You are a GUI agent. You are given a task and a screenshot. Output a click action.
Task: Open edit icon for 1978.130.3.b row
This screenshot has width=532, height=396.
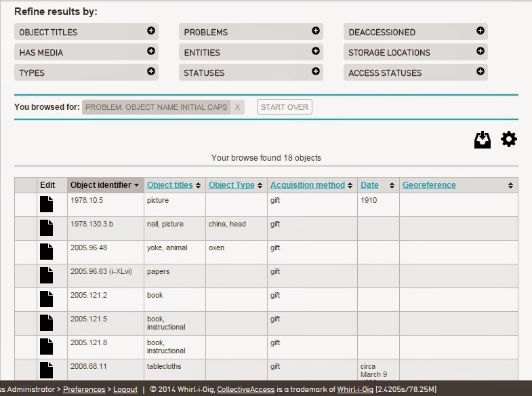46,228
